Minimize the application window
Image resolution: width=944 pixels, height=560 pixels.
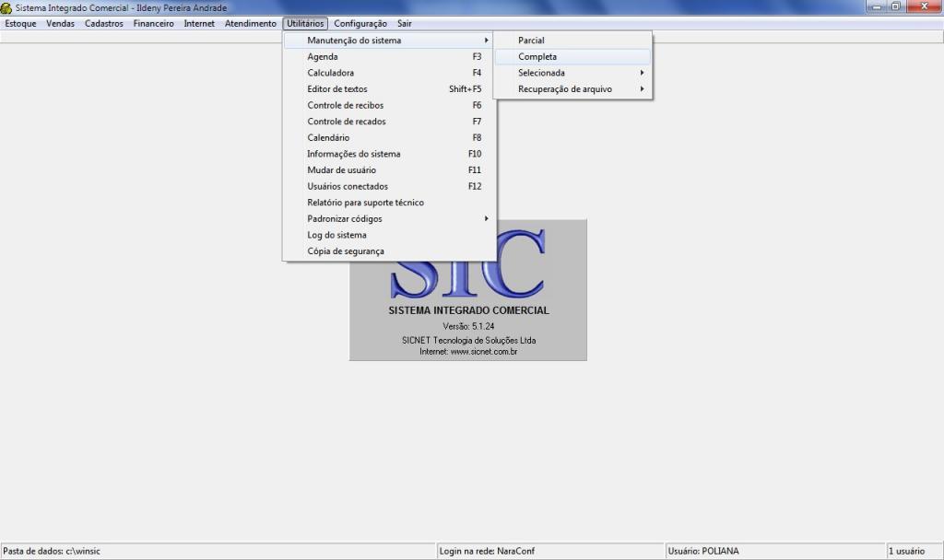877,6
